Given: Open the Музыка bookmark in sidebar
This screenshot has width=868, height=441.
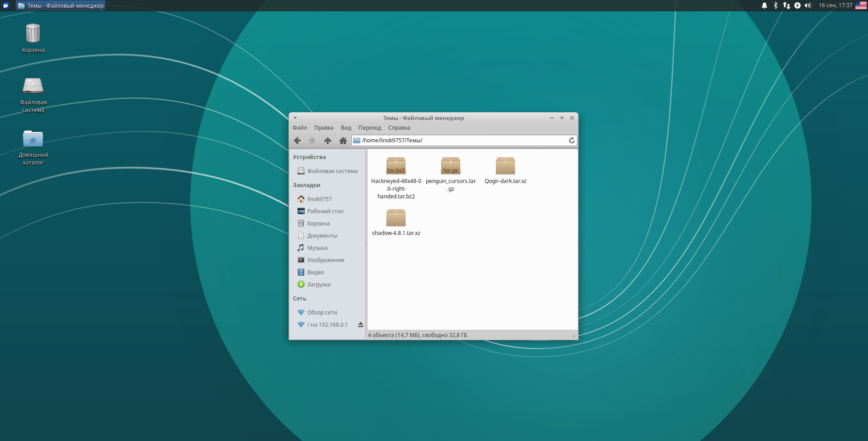Looking at the screenshot, I should pos(317,248).
